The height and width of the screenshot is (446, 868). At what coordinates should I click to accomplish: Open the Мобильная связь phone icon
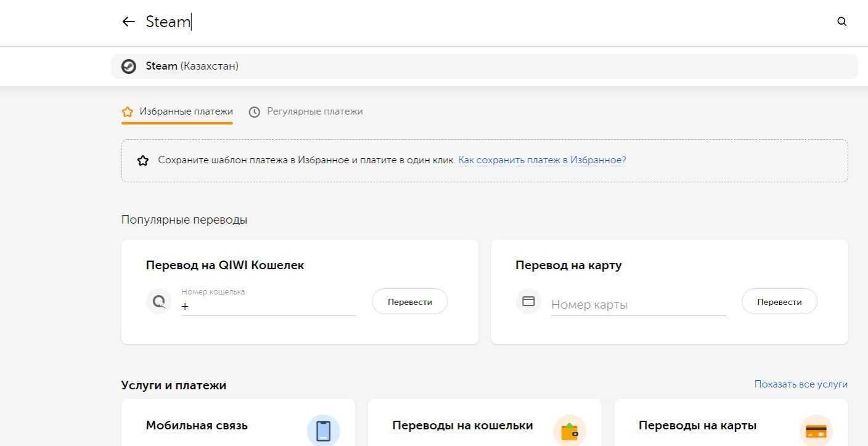coord(323,431)
